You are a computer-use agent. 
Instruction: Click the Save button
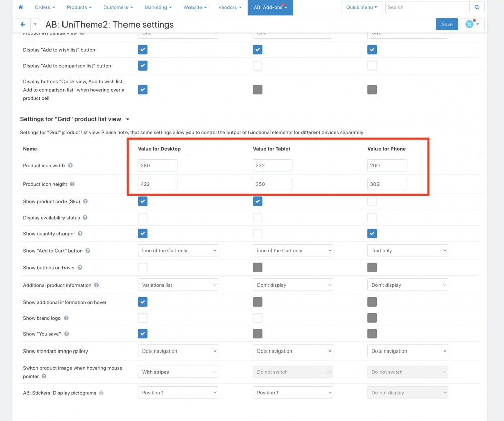pyautogui.click(x=447, y=24)
